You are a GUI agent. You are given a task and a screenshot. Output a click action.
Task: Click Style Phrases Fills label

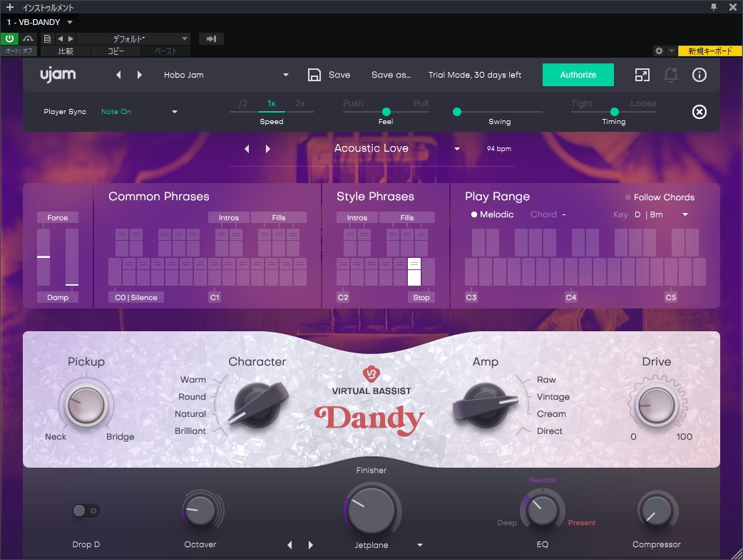(407, 218)
